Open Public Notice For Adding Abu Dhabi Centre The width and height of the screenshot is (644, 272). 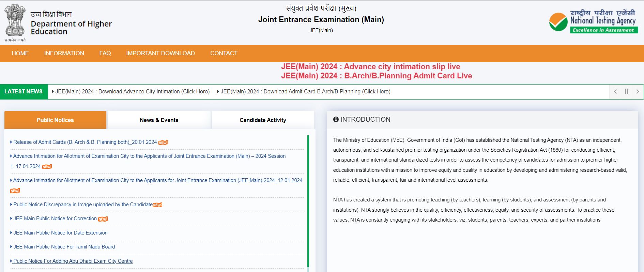tap(73, 261)
